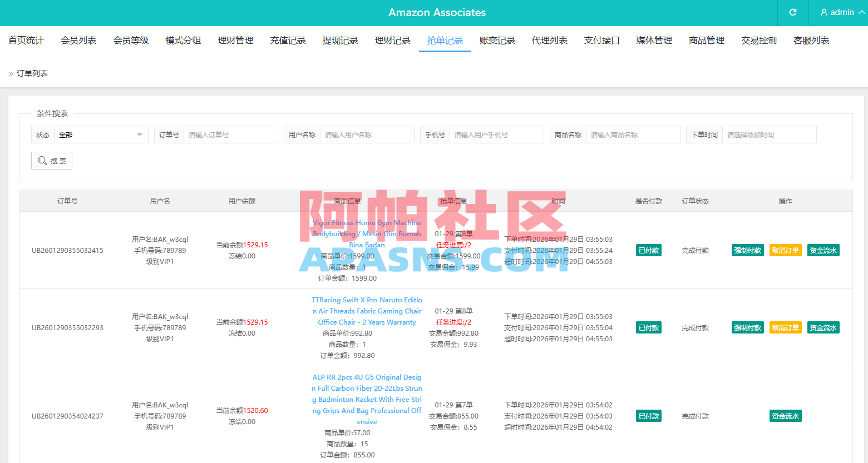This screenshot has width=868, height=463.
Task: Expand the 状态 status dropdown
Action: (101, 135)
